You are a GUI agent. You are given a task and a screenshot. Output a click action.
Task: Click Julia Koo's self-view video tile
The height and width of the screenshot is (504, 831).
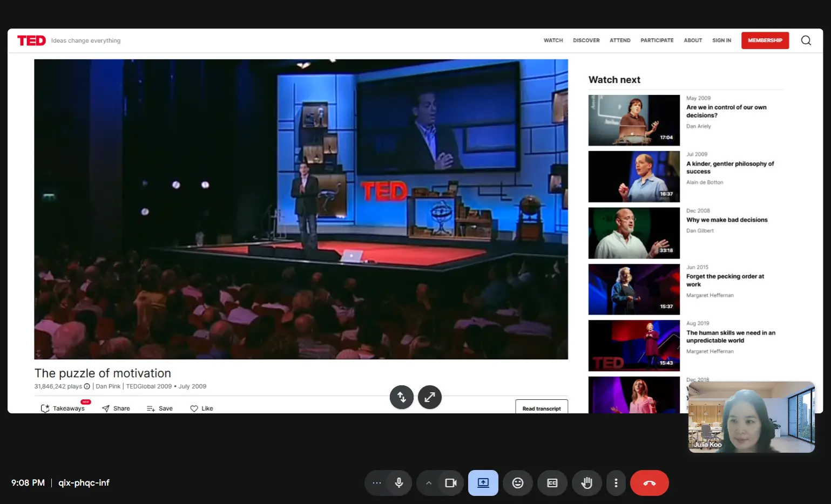pos(752,417)
